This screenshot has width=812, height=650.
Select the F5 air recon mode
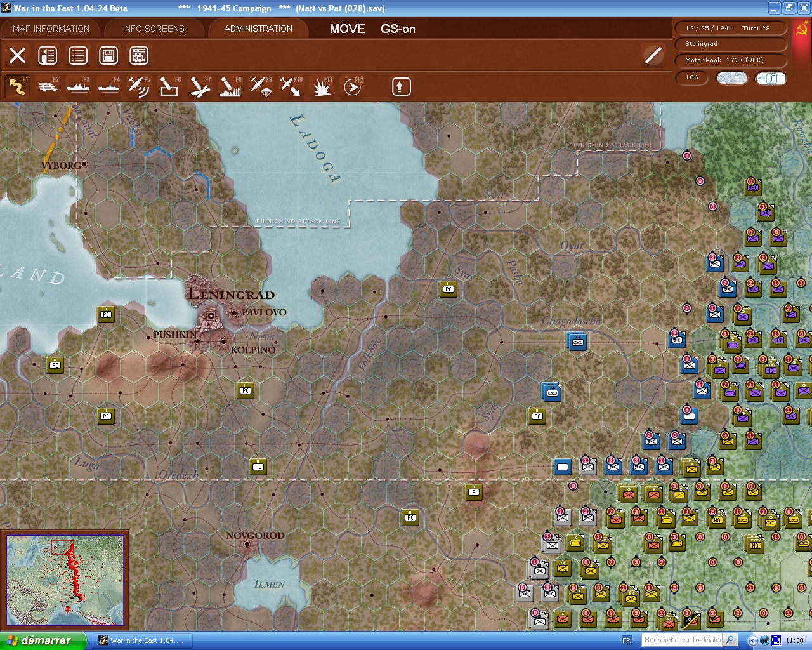point(139,86)
